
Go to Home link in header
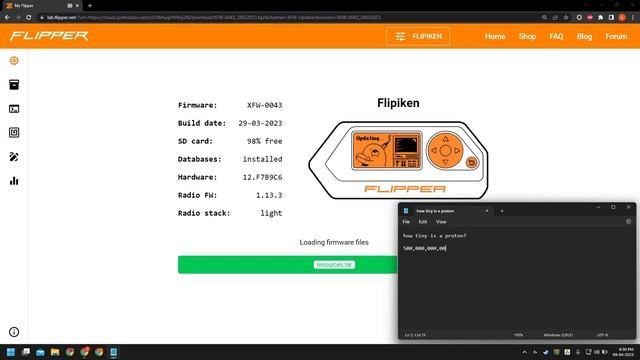[x=495, y=36]
